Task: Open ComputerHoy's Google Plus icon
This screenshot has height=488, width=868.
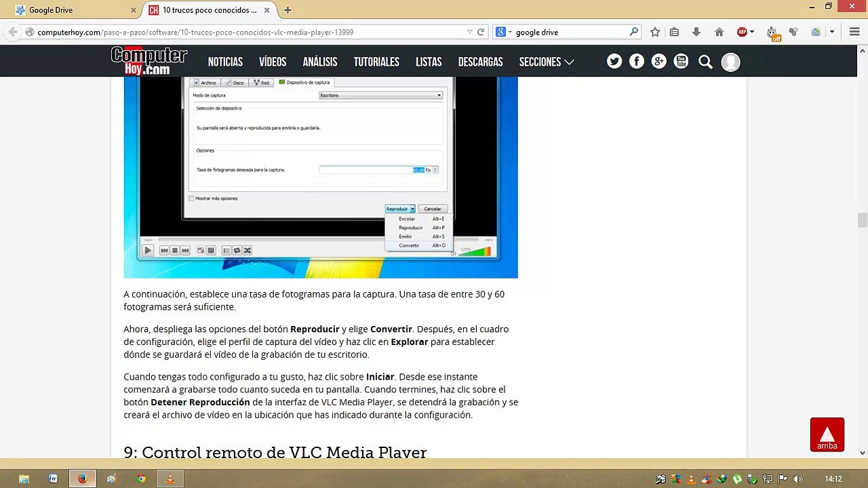Action: (x=659, y=62)
